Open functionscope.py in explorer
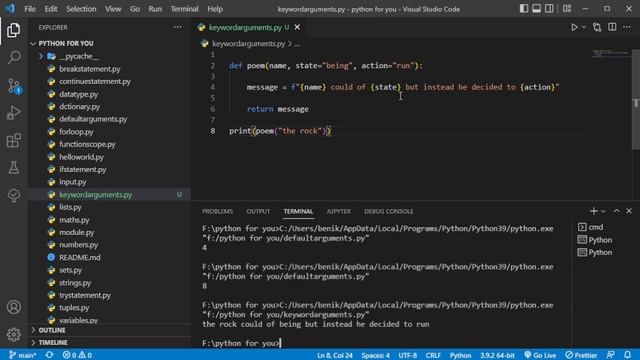Image resolution: width=640 pixels, height=360 pixels. (x=87, y=144)
